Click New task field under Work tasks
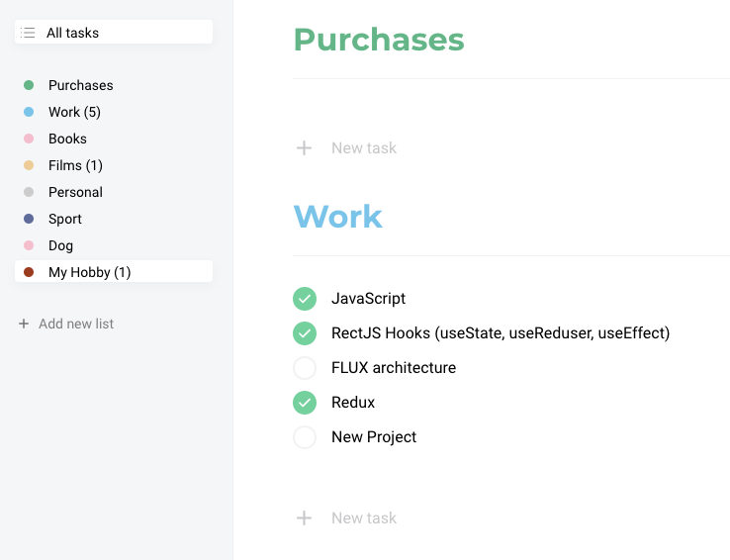730x560 pixels. click(x=364, y=518)
